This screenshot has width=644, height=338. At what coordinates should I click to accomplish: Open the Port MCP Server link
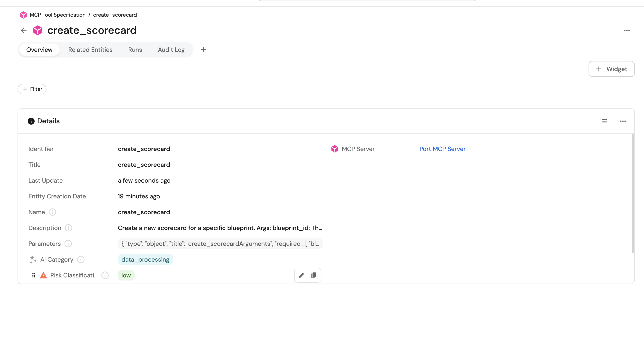(x=442, y=149)
